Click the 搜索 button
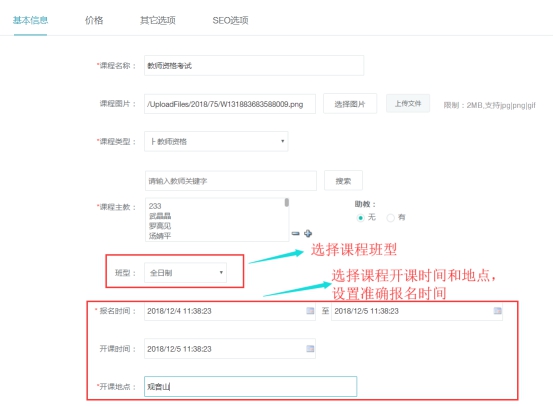The image size is (554, 407). click(343, 181)
